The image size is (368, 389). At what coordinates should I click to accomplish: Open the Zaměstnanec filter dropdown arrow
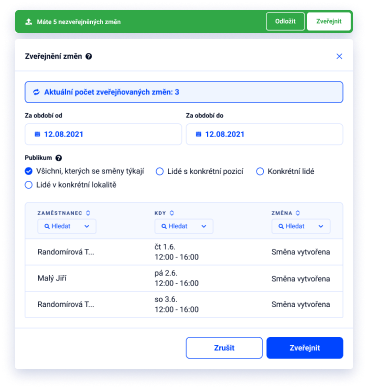coord(87,226)
